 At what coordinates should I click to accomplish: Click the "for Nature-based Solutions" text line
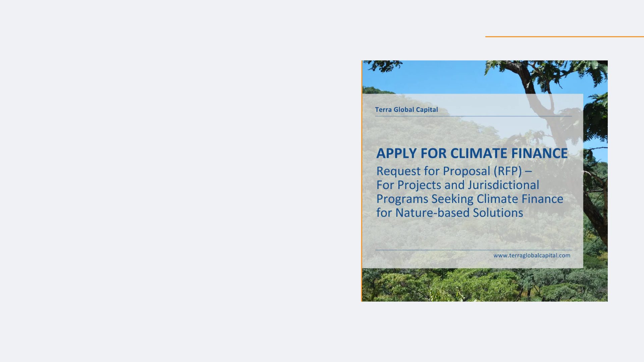pyautogui.click(x=449, y=213)
